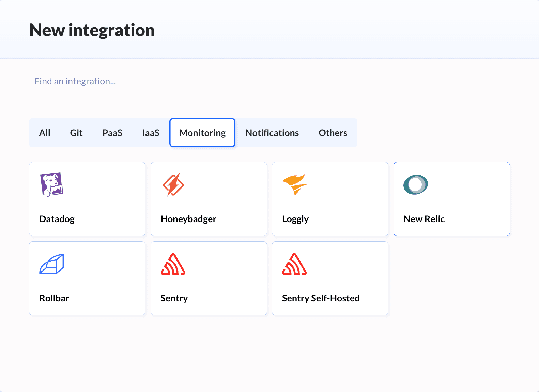The height and width of the screenshot is (392, 539).
Task: Click the Datadog dog logo icon
Action: point(52,184)
